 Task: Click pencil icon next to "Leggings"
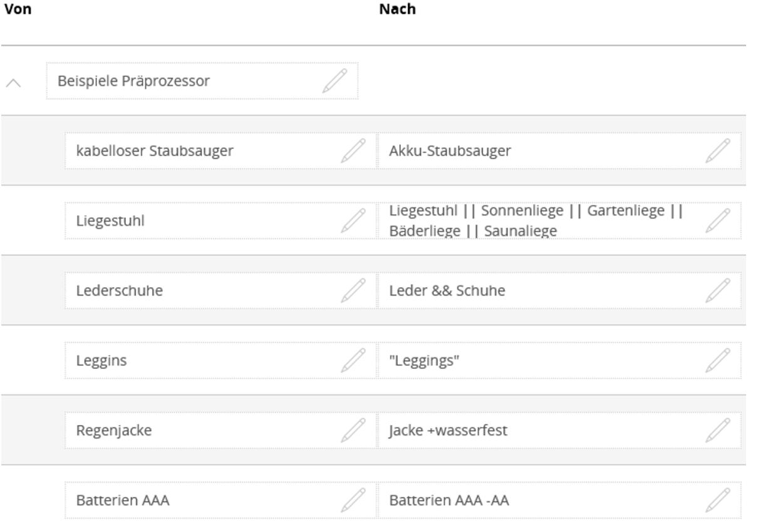tap(717, 361)
